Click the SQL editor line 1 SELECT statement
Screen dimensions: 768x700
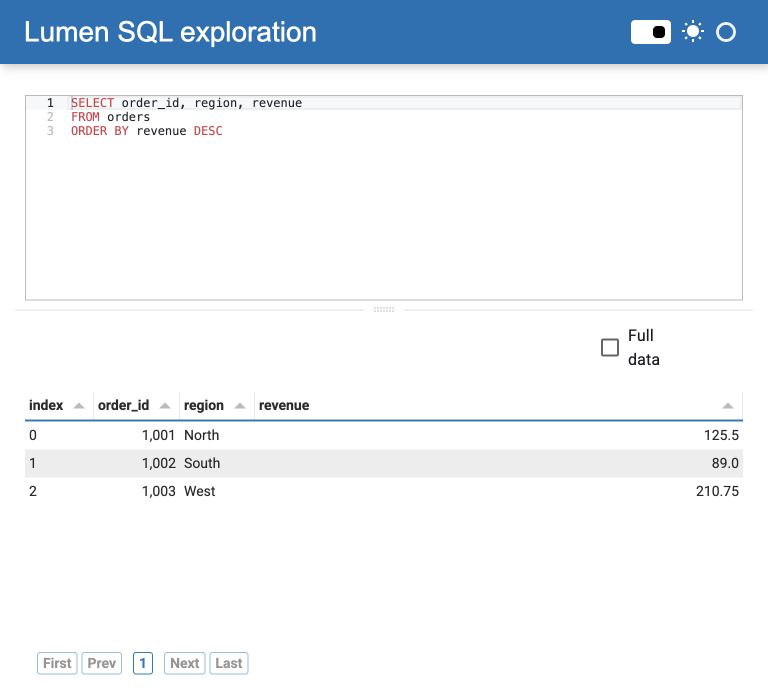pyautogui.click(x=187, y=103)
